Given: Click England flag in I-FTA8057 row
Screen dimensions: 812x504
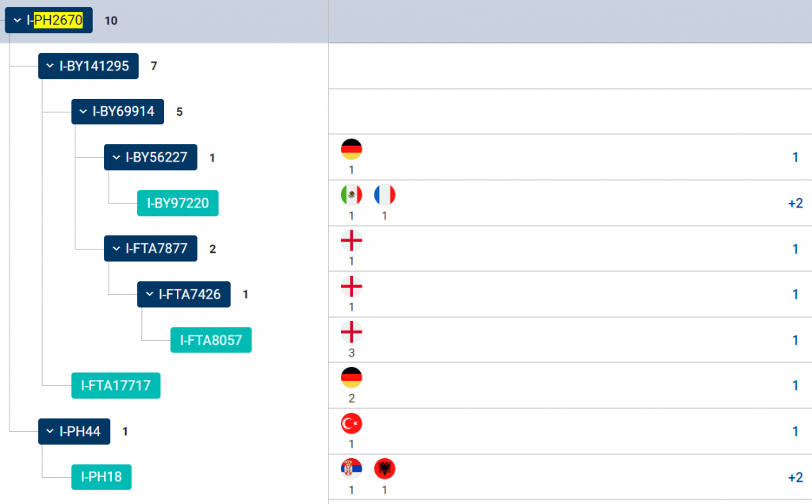Looking at the screenshot, I should 351,332.
